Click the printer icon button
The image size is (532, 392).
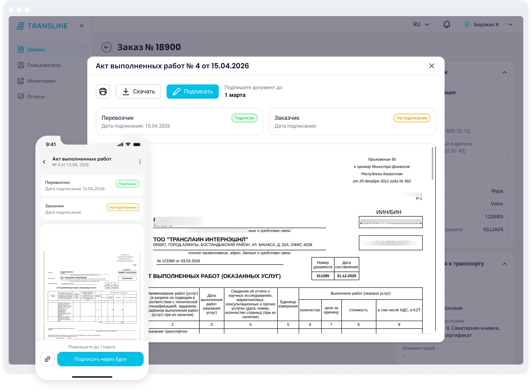(x=103, y=91)
